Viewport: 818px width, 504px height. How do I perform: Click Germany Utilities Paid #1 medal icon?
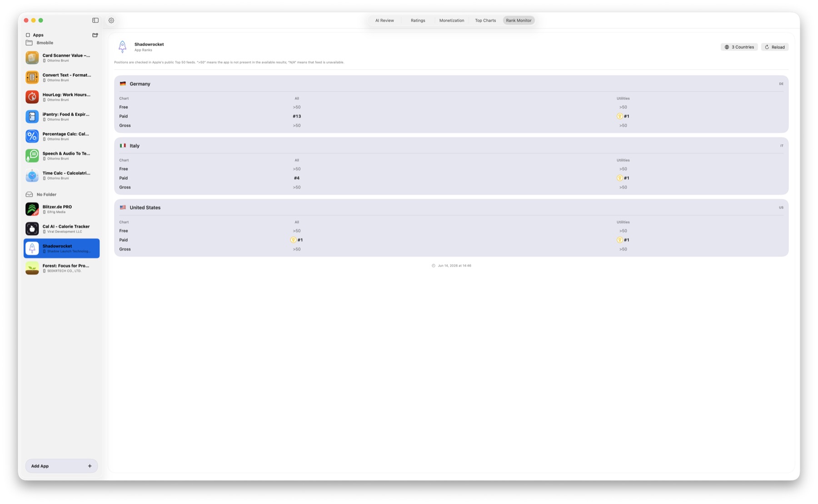619,116
